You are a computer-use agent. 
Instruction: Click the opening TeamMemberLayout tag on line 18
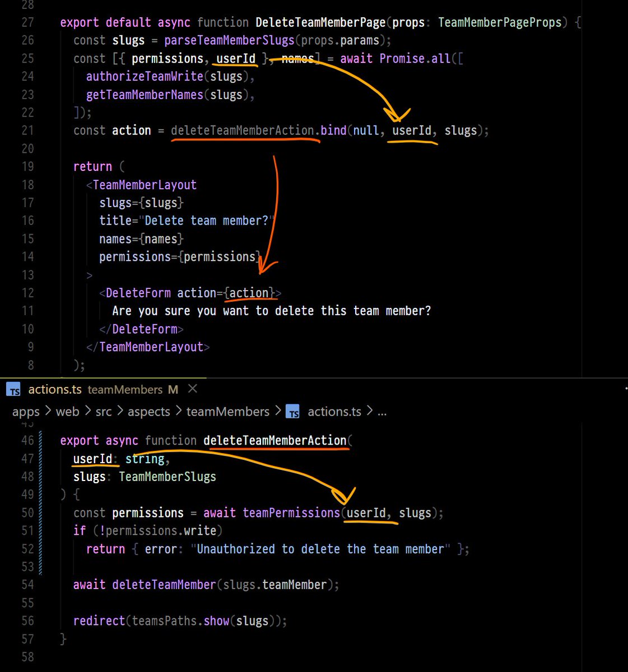click(x=145, y=185)
